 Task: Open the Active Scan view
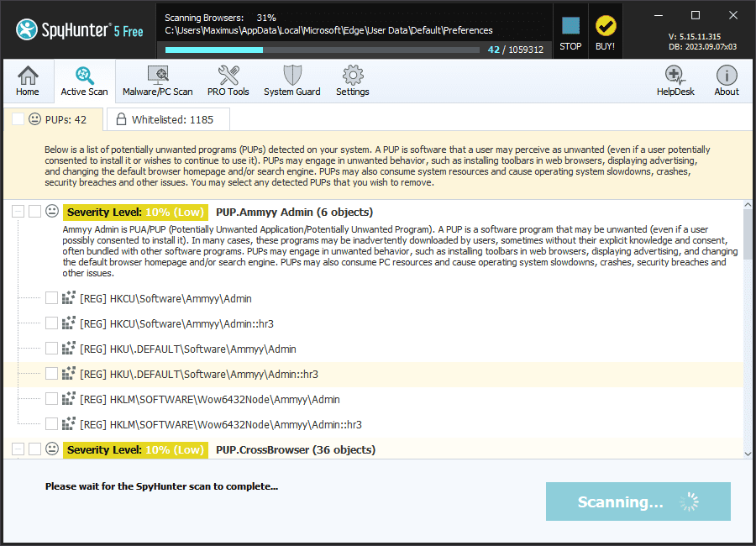(84, 81)
